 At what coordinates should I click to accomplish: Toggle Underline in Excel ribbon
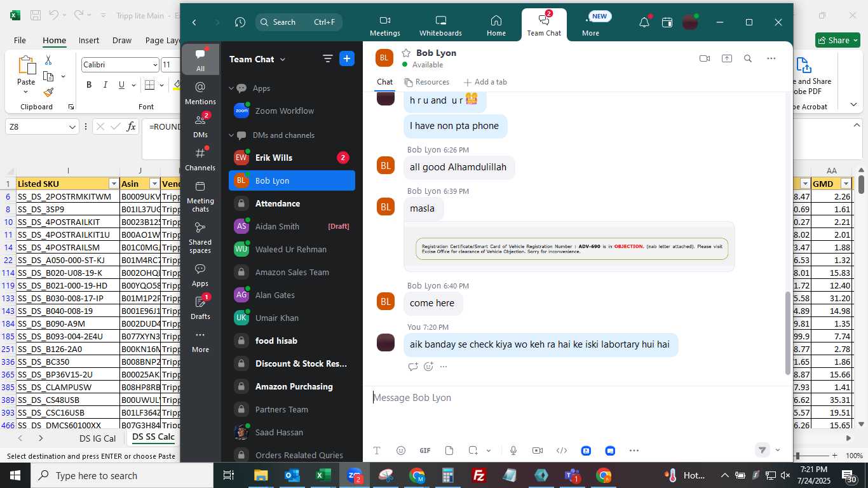(x=122, y=85)
